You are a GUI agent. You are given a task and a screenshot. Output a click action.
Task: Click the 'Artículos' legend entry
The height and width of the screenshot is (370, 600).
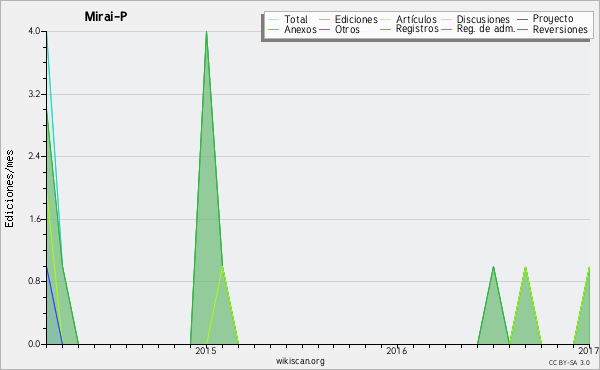coord(416,20)
